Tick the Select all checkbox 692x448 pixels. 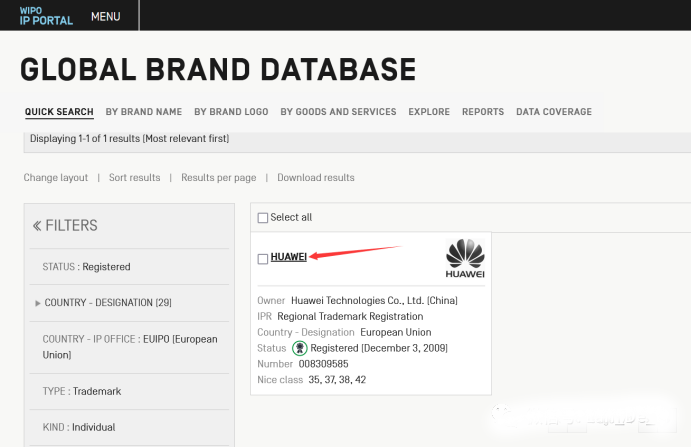coord(263,218)
